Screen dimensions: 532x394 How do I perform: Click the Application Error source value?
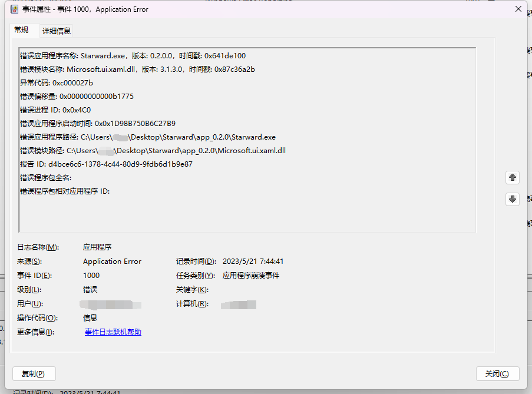coord(112,261)
